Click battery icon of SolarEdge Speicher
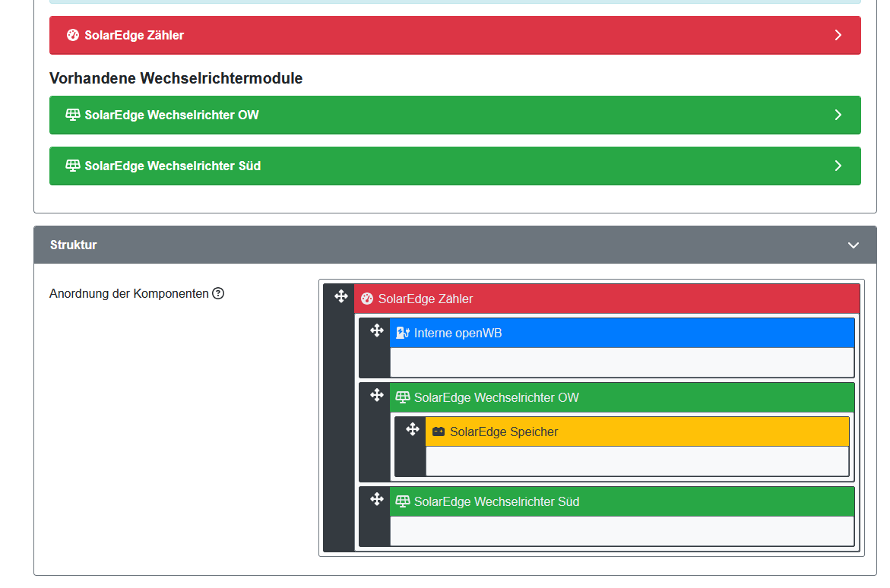The image size is (890, 588). point(439,432)
